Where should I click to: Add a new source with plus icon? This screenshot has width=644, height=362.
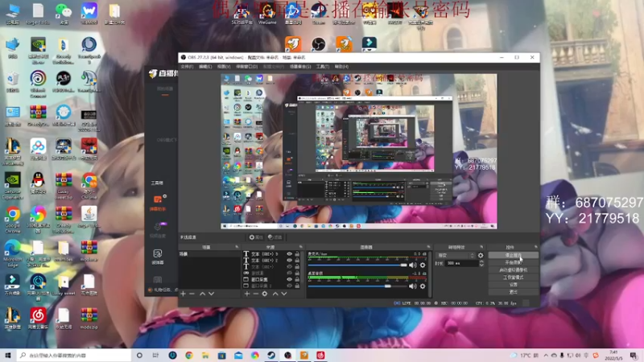247,294
